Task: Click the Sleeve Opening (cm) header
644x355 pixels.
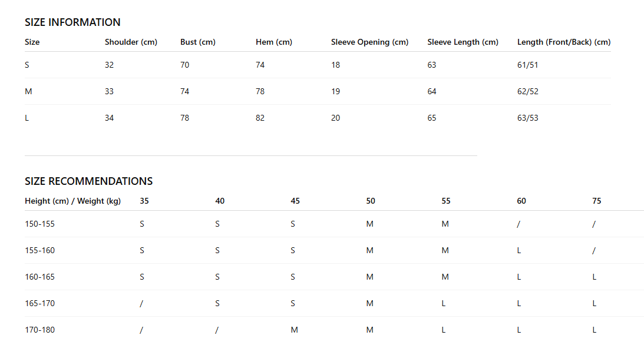Action: [369, 42]
